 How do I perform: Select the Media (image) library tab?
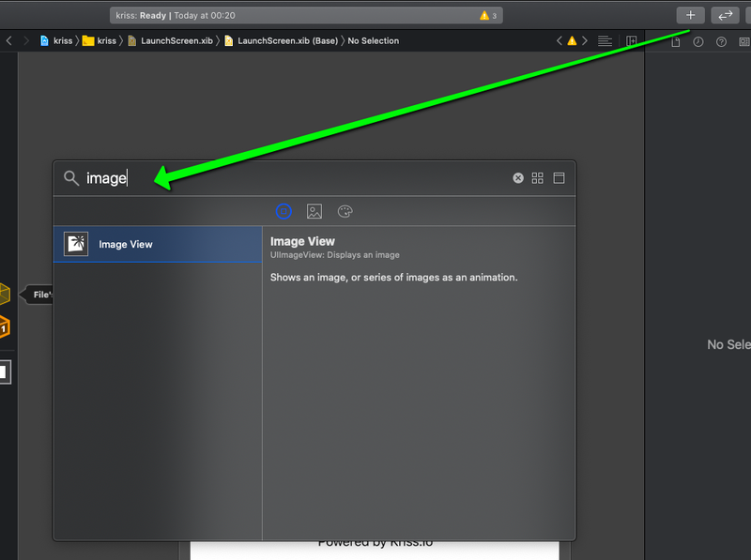[x=314, y=211]
